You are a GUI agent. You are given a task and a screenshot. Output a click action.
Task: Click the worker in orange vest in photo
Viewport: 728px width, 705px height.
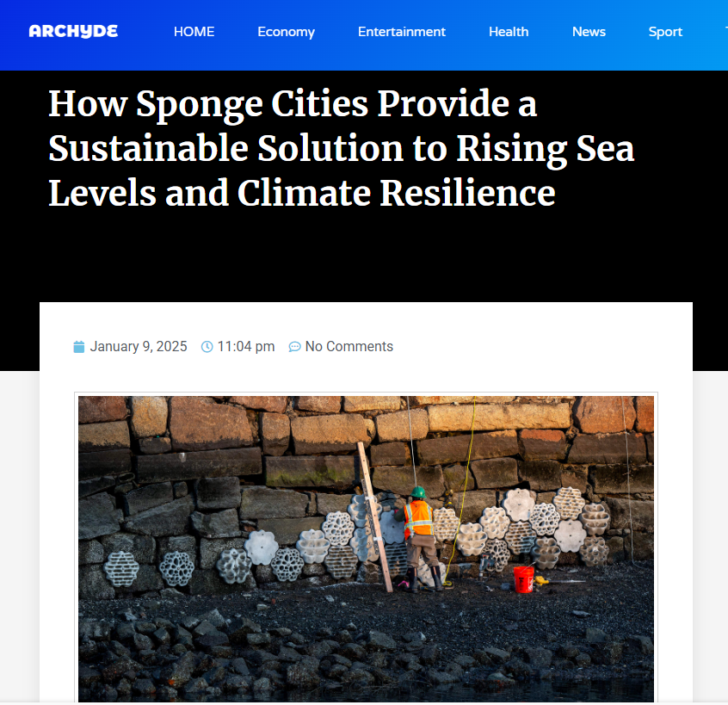(x=419, y=539)
